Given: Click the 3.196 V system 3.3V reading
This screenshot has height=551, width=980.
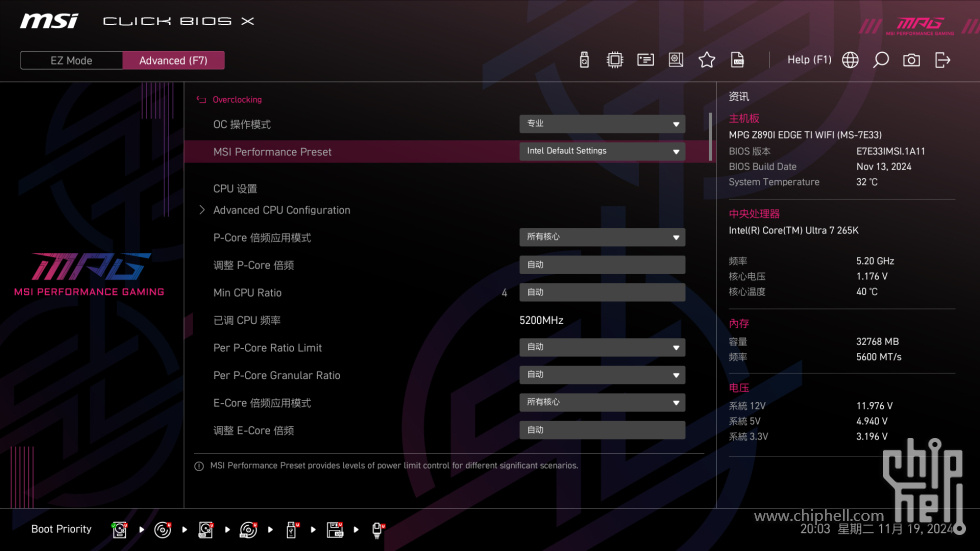Looking at the screenshot, I should tap(871, 437).
